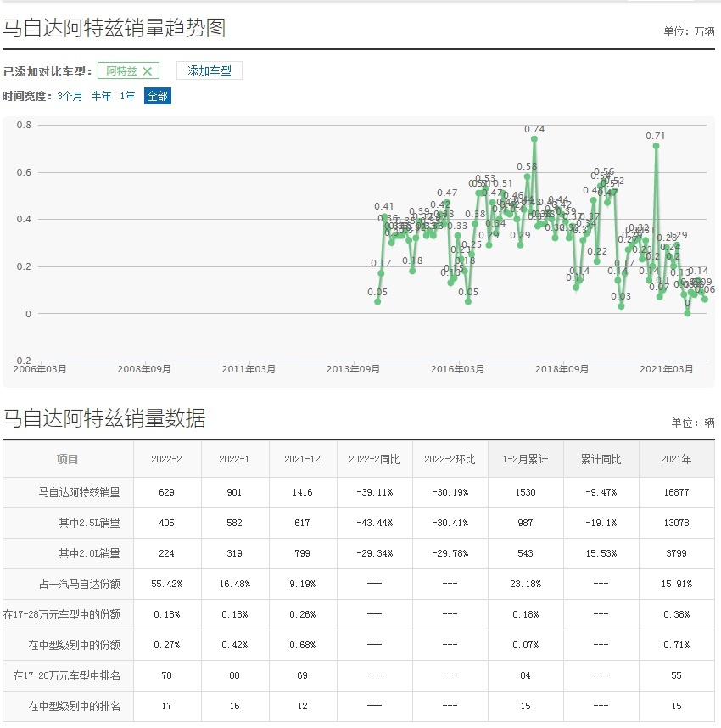Select 半年 time range
The image size is (721, 728).
tap(101, 96)
